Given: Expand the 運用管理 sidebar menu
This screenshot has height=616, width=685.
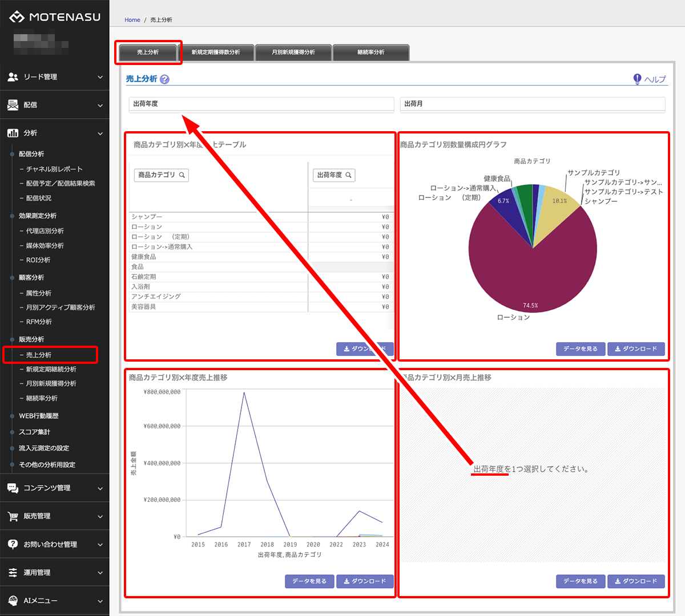Looking at the screenshot, I should click(x=100, y=573).
